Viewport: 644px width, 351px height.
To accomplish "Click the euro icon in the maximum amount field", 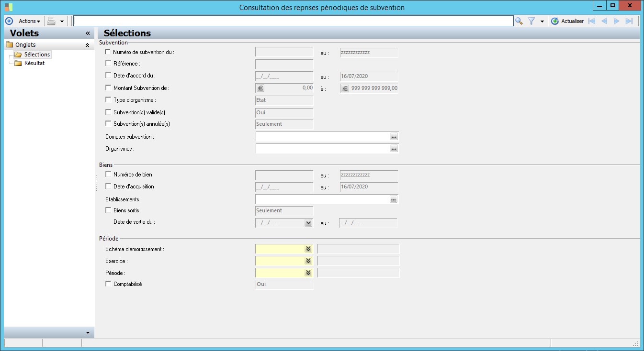I will 345,88.
